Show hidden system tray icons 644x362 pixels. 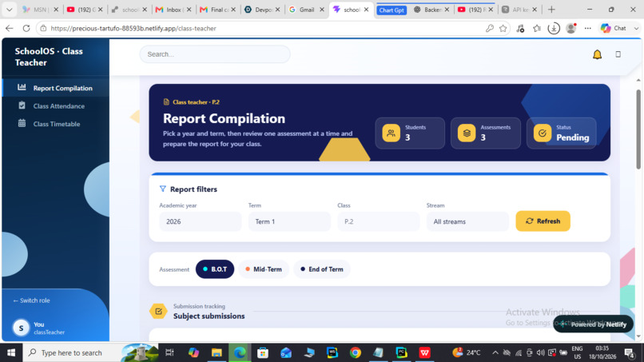(495, 352)
